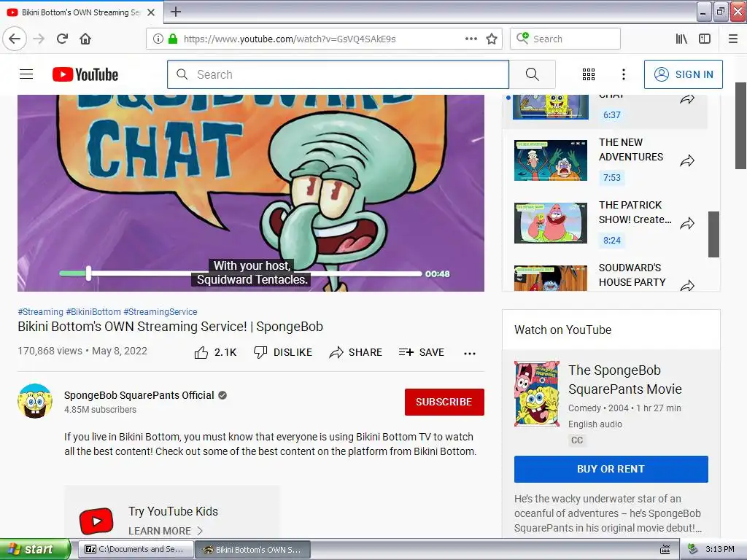Screen dimensions: 747x560
Task: Click the YouTube magnifier search button
Action: point(532,74)
